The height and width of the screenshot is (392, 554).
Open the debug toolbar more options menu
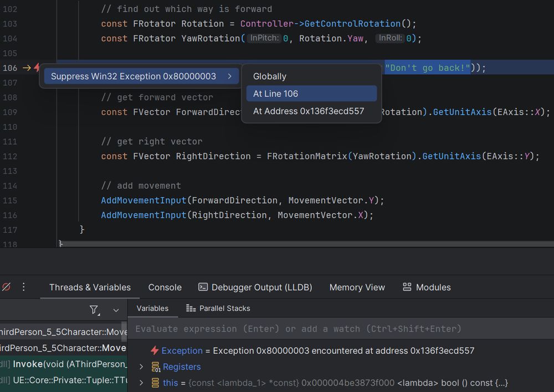pos(24,287)
